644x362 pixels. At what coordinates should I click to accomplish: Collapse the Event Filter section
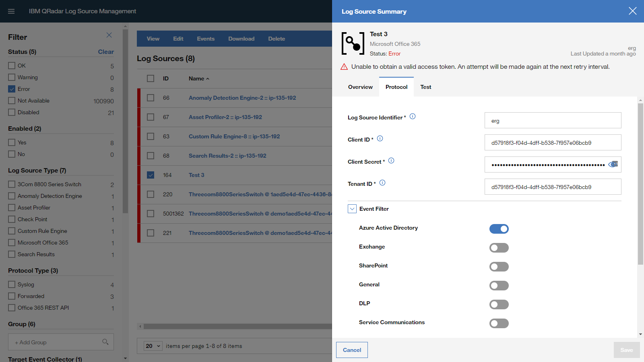351,209
